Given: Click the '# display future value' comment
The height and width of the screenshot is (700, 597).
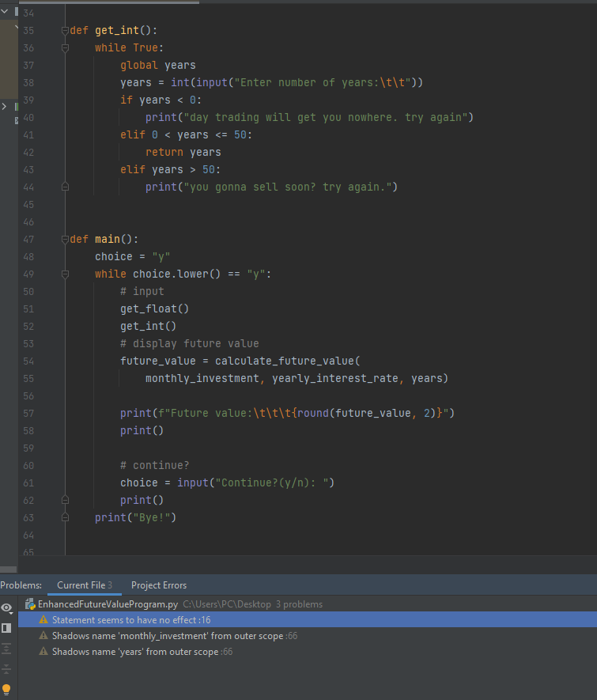Looking at the screenshot, I should pyautogui.click(x=189, y=344).
